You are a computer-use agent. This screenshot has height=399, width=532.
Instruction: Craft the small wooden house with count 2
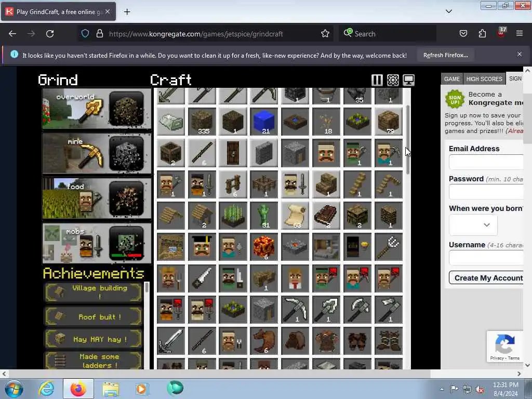click(x=202, y=216)
